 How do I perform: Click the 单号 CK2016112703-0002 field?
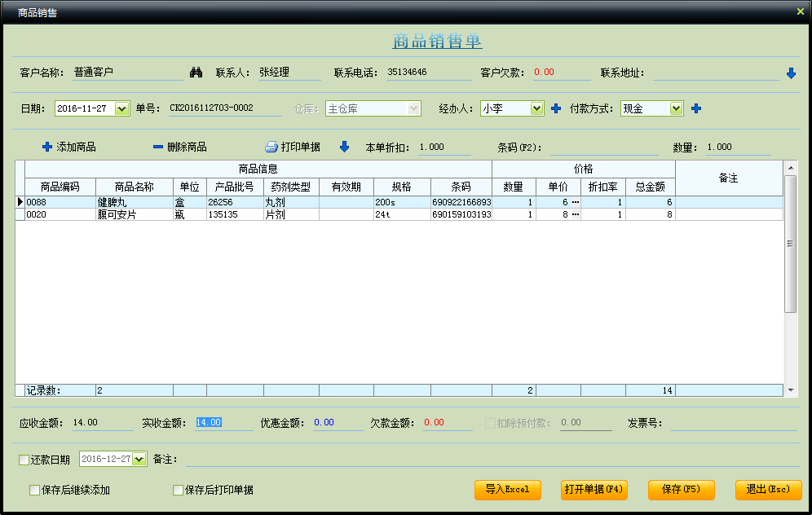pyautogui.click(x=225, y=108)
